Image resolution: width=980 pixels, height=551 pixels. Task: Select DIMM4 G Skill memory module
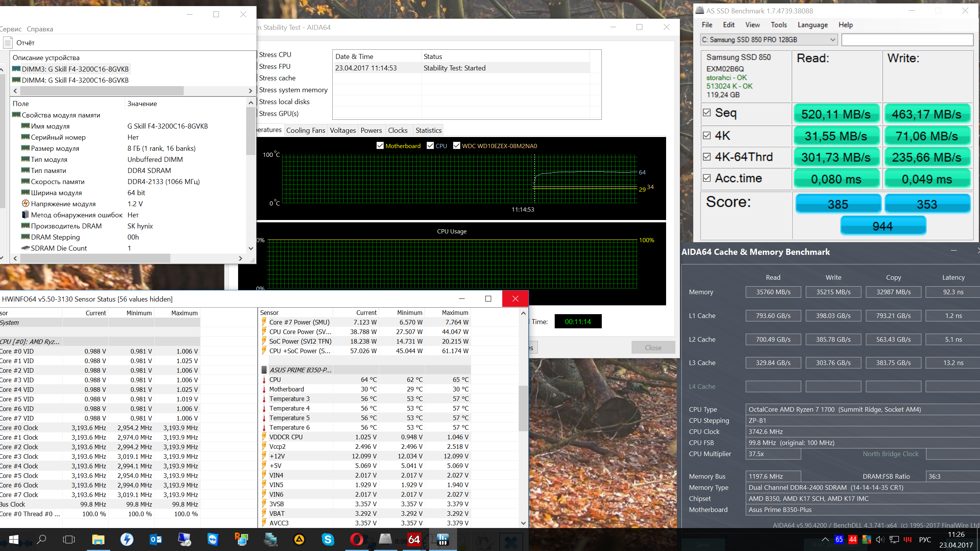(75, 80)
